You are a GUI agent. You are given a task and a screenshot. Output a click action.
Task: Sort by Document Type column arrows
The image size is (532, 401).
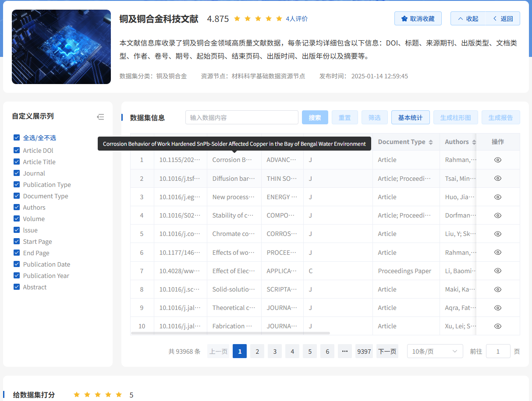pos(431,142)
